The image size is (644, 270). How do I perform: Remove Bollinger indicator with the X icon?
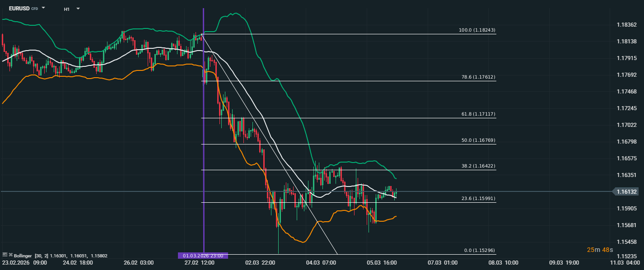tap(10, 255)
